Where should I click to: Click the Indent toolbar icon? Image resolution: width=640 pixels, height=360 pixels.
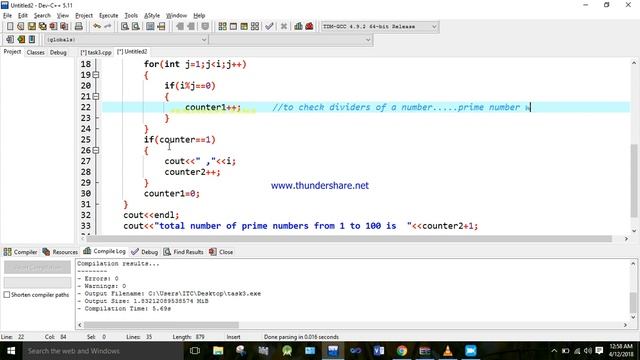tap(180, 27)
